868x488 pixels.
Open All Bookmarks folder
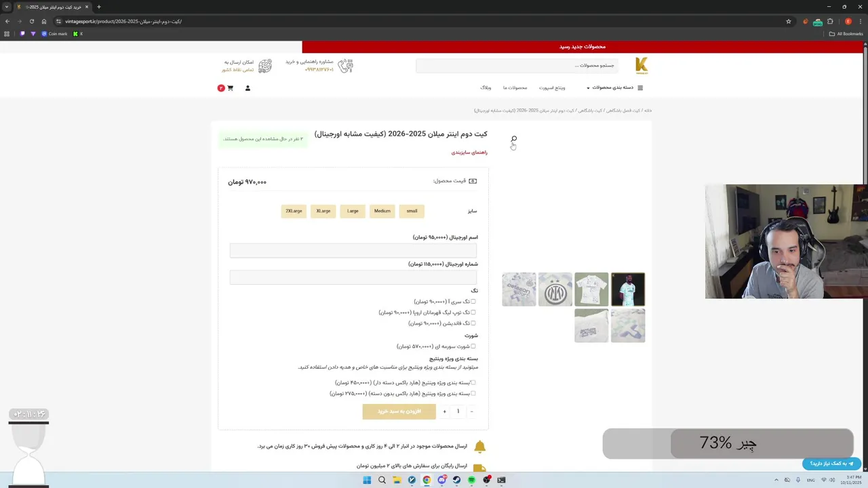pos(846,34)
